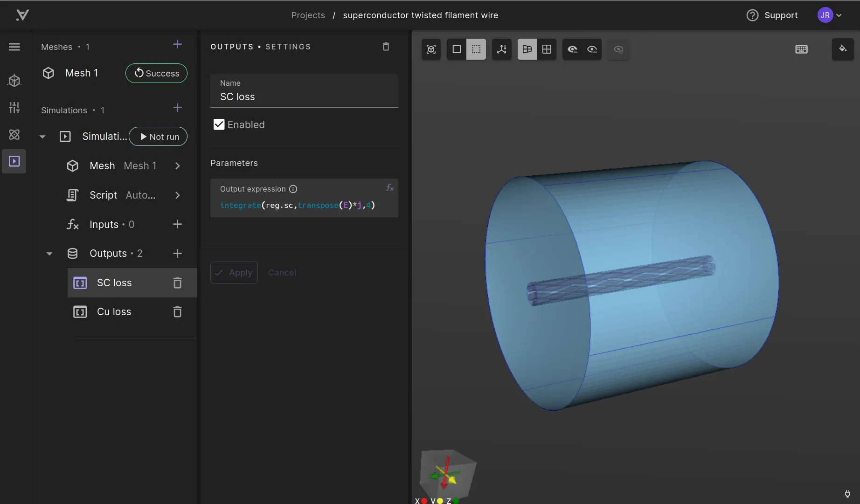This screenshot has height=504, width=860.
Task: Show Output expression info tooltip icon
Action: (293, 189)
